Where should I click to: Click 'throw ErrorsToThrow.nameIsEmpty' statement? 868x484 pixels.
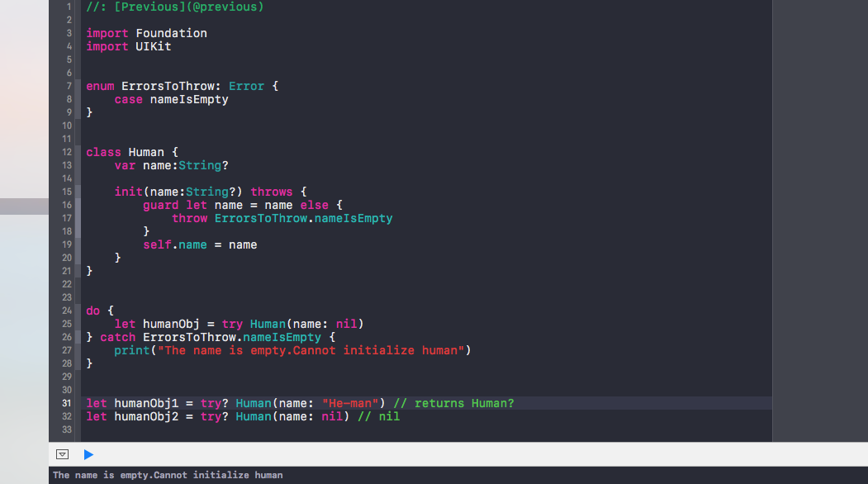pyautogui.click(x=282, y=218)
